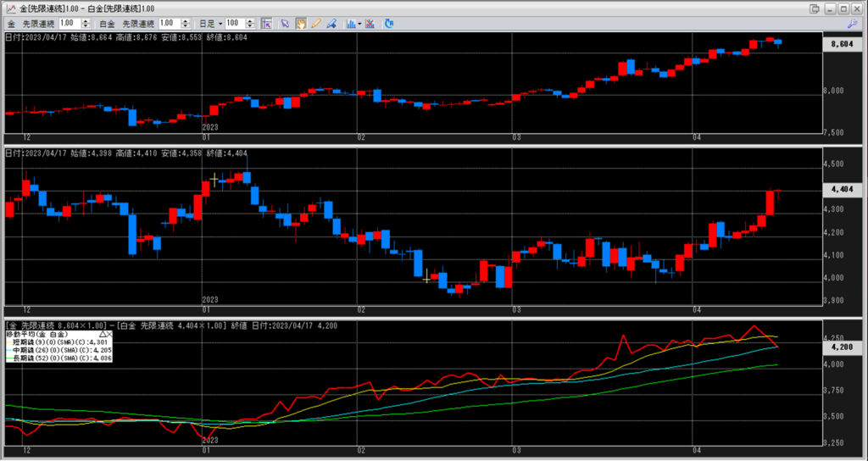Select the 長期線(52) moving average legend row
The width and height of the screenshot is (868, 461).
58,358
